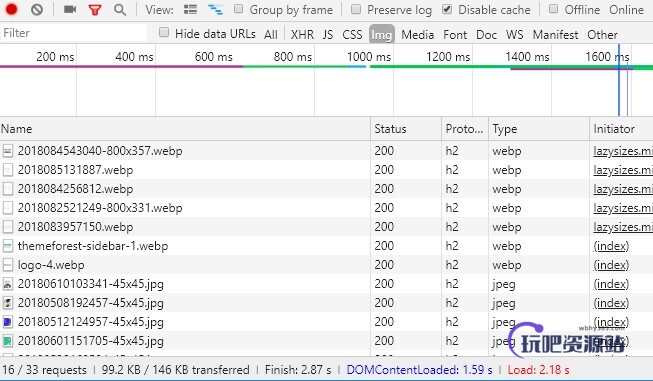Click the 16 / 33 requests summary
This screenshot has height=381, width=653.
point(44,369)
